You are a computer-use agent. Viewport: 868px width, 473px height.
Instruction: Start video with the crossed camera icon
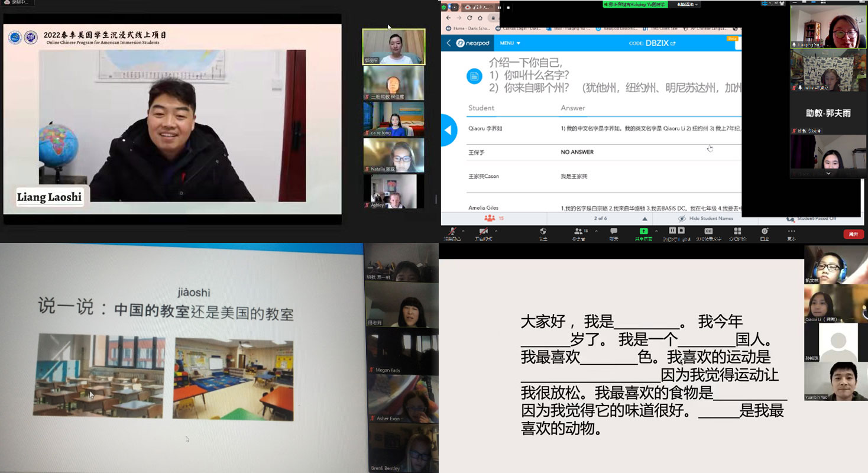click(483, 231)
